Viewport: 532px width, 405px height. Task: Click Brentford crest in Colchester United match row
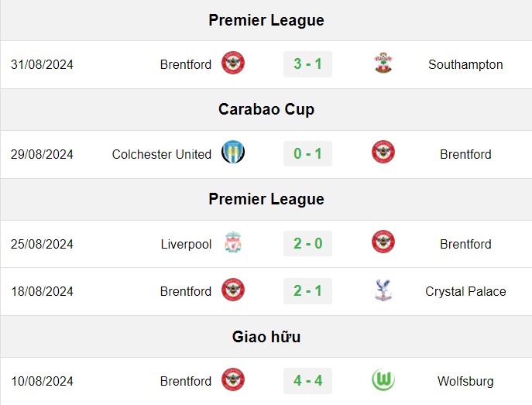pos(383,152)
